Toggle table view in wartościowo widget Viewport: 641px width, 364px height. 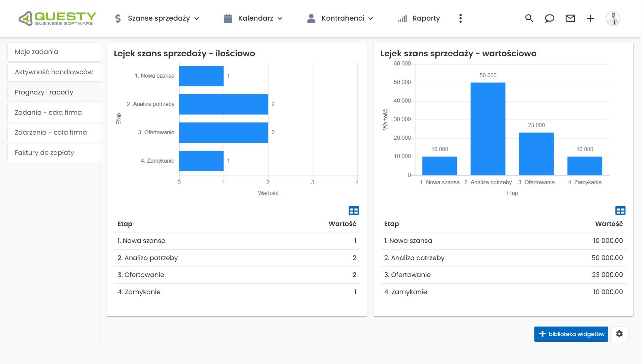pyautogui.click(x=620, y=211)
